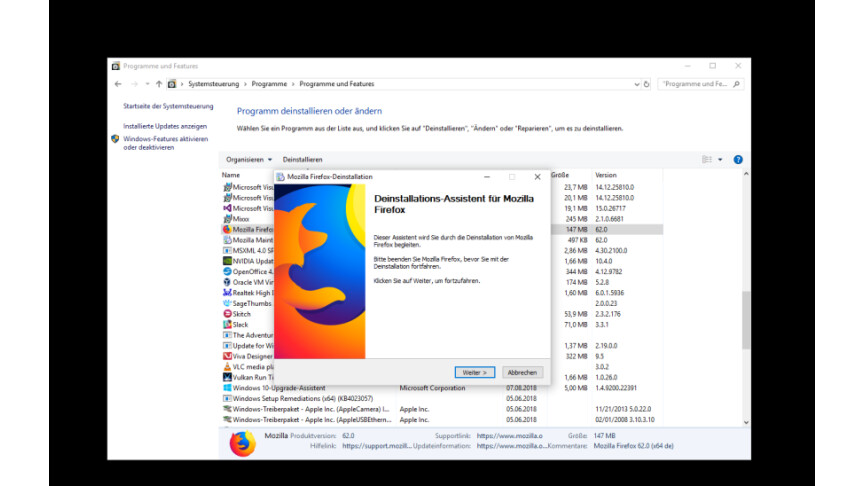Click the program list vertical scrollbar thumb

point(746,320)
